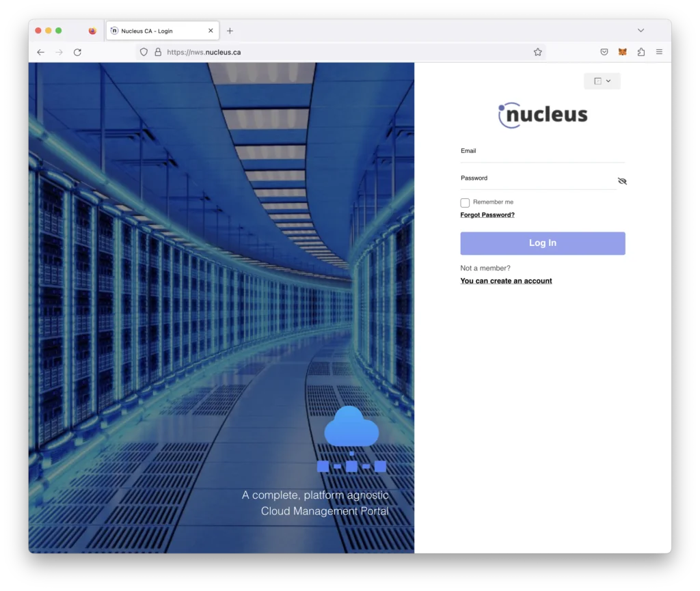
Task: Open the language selector dropdown
Action: 602,81
